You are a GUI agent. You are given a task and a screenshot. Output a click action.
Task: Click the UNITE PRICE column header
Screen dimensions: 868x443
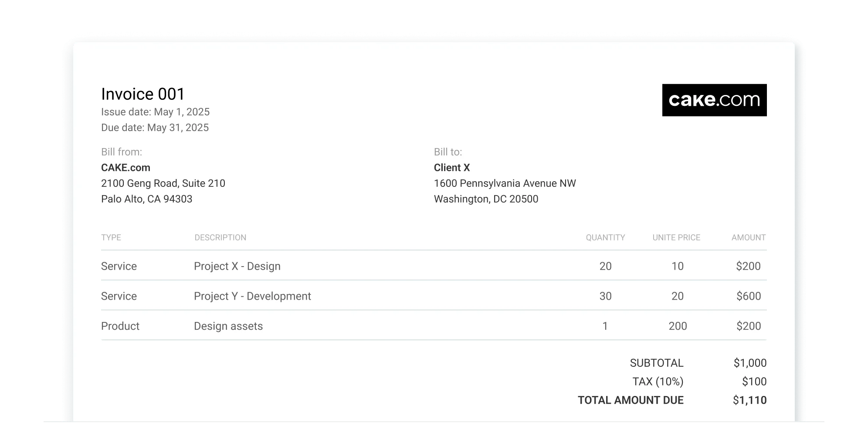point(676,237)
